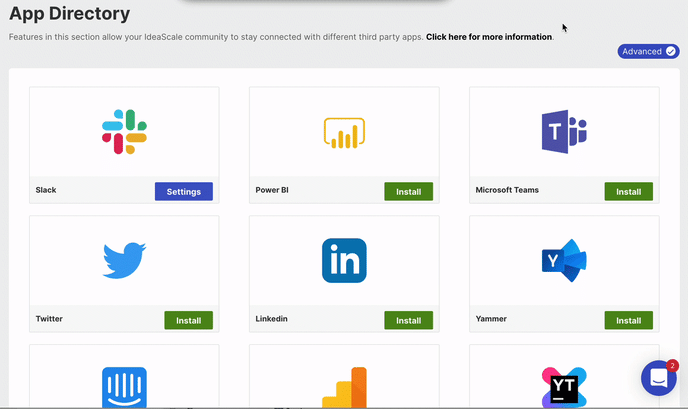688x409 pixels.
Task: Open 'Click here for more information' link
Action: 489,37
